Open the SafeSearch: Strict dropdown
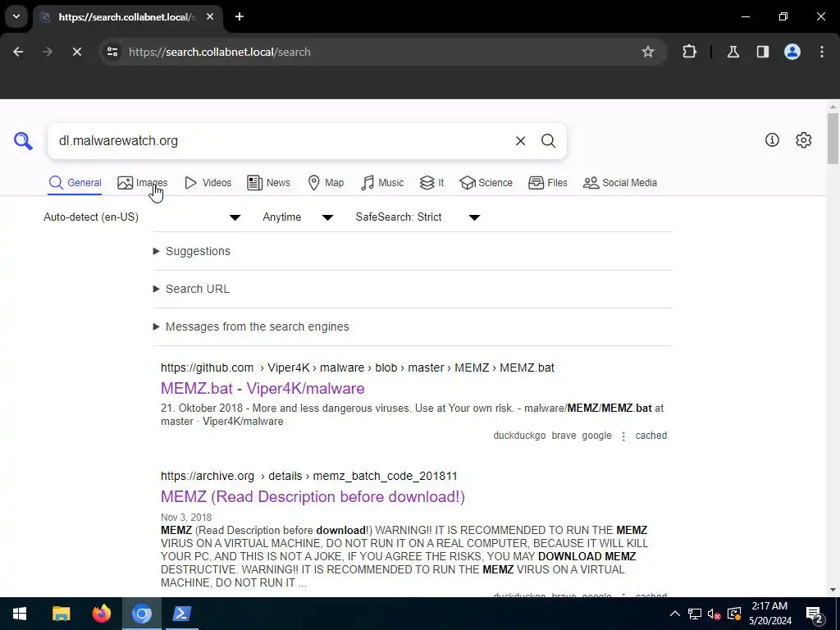The image size is (840, 630). coord(418,217)
